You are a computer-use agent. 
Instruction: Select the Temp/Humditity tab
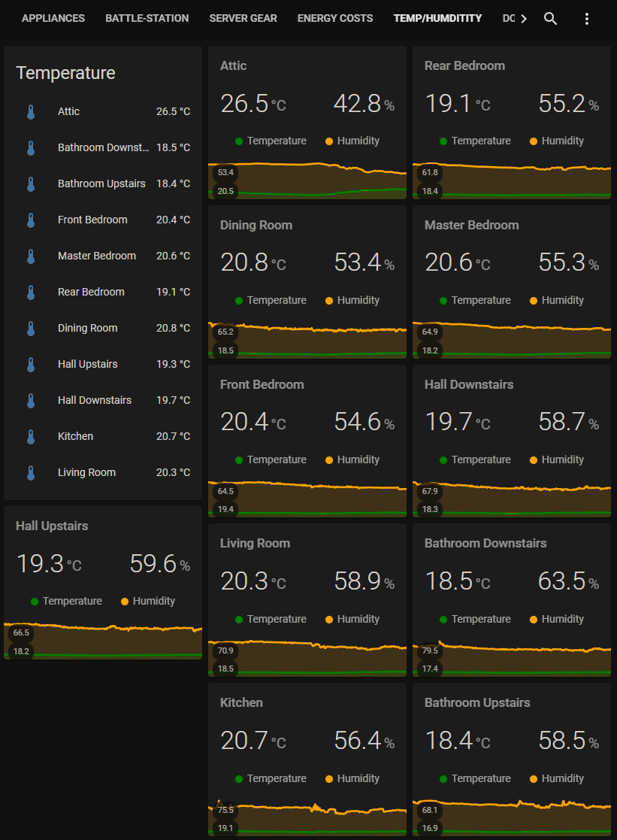pyautogui.click(x=437, y=18)
